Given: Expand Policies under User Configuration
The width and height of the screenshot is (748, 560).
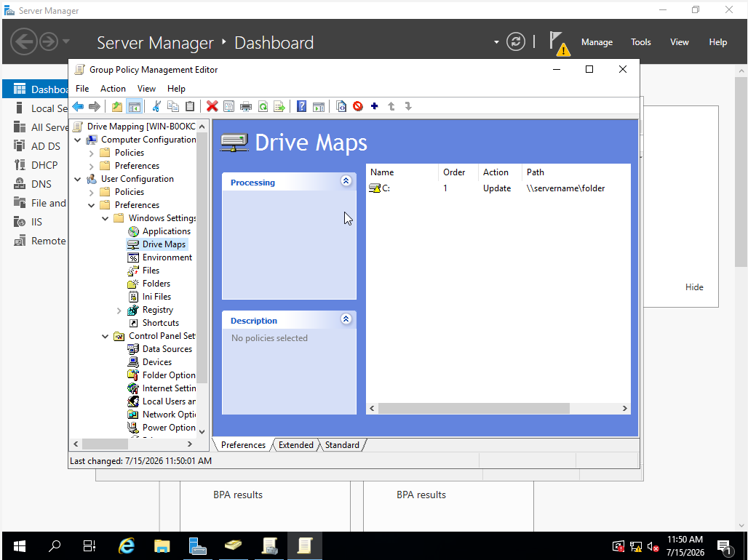Looking at the screenshot, I should (92, 192).
